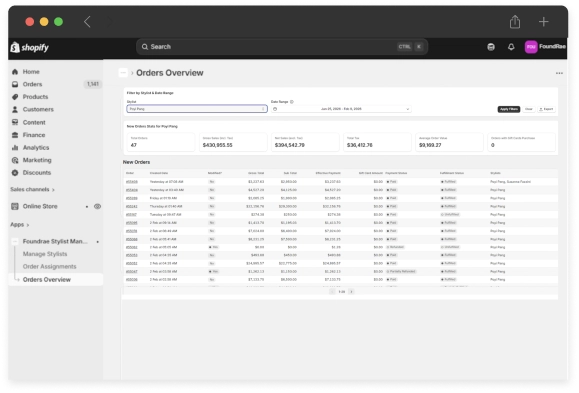Click the Orders count badge 1,141

point(93,84)
